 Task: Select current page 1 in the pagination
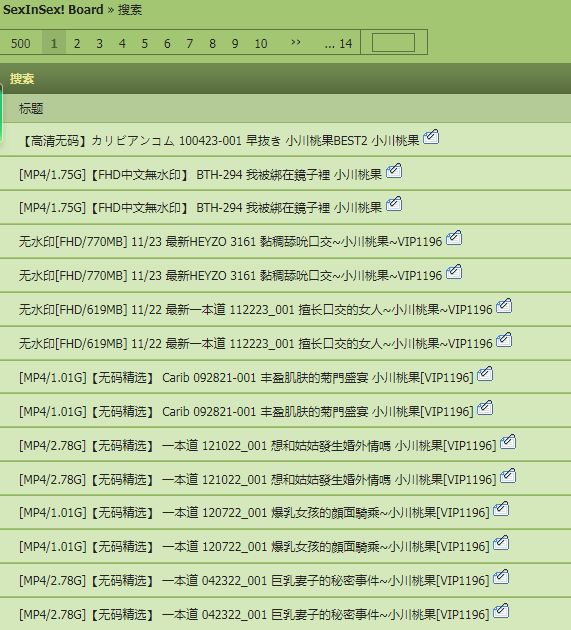pos(54,43)
